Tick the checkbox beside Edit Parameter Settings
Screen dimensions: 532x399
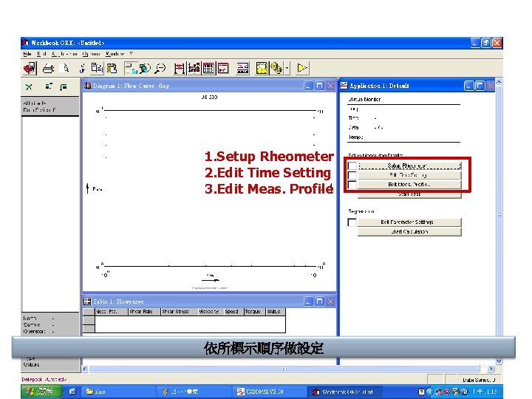tap(352, 222)
